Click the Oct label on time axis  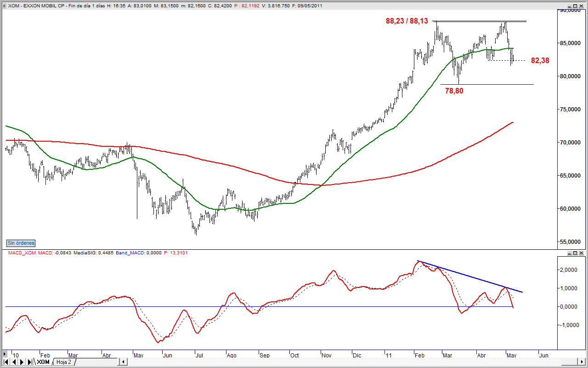click(294, 355)
